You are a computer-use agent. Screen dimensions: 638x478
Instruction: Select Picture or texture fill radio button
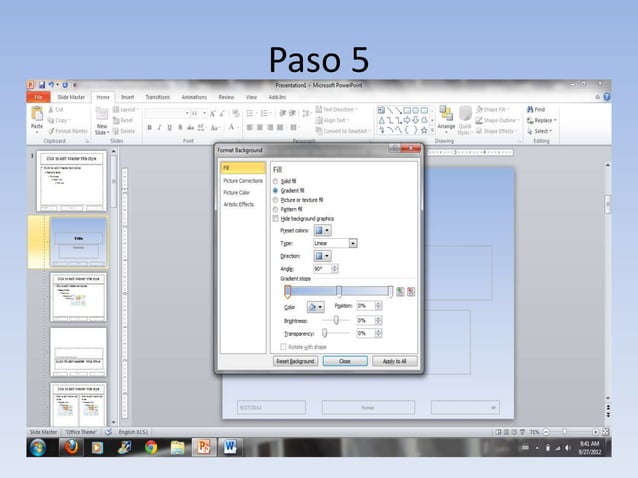(275, 200)
